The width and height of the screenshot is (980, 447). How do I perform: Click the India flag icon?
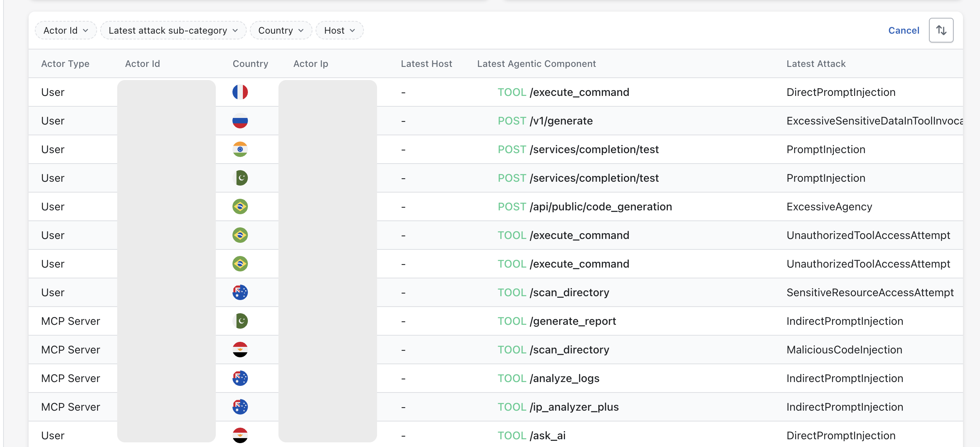[240, 149]
